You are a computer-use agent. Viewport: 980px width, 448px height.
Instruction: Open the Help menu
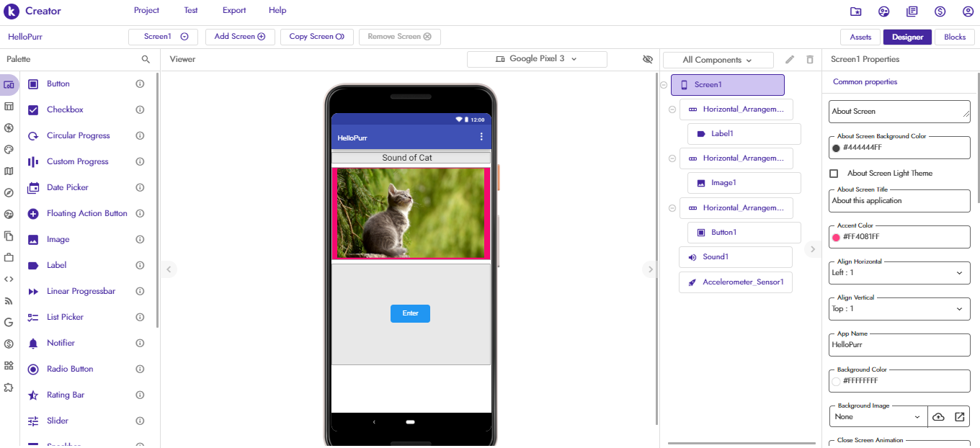click(277, 10)
